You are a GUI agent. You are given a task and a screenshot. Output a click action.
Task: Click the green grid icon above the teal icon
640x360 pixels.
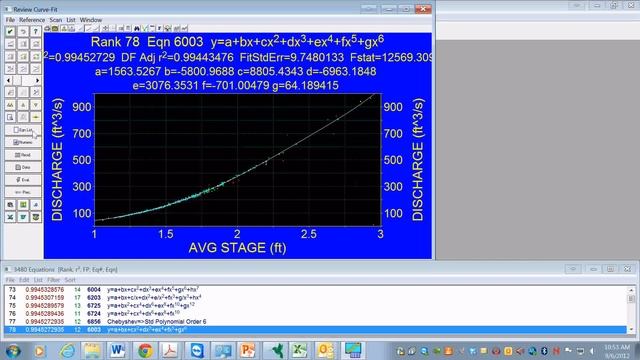tap(23, 204)
